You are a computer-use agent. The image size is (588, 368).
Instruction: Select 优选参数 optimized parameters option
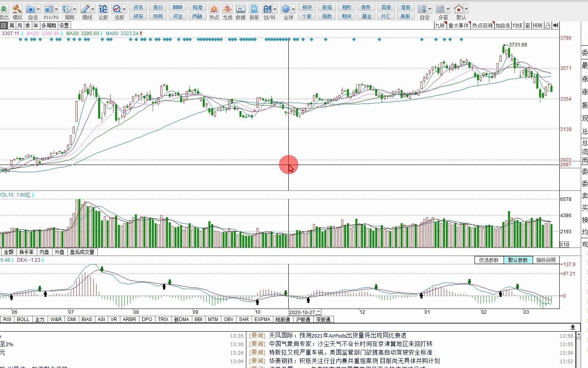click(489, 260)
